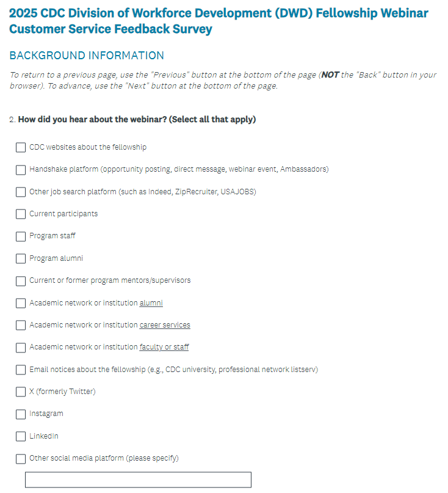Click the underlined 'career services' term
Image resolution: width=448 pixels, height=493 pixels.
[165, 325]
